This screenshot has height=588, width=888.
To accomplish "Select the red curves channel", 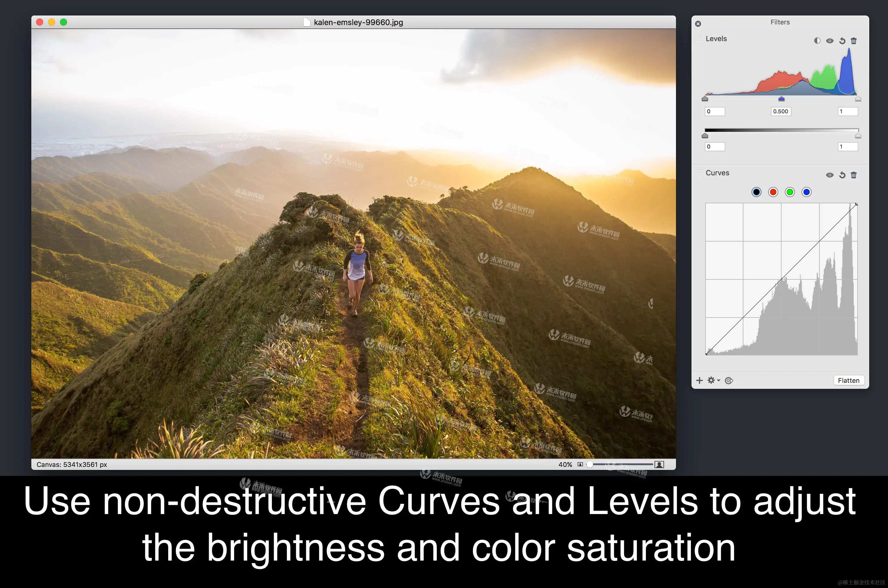I will 773,192.
